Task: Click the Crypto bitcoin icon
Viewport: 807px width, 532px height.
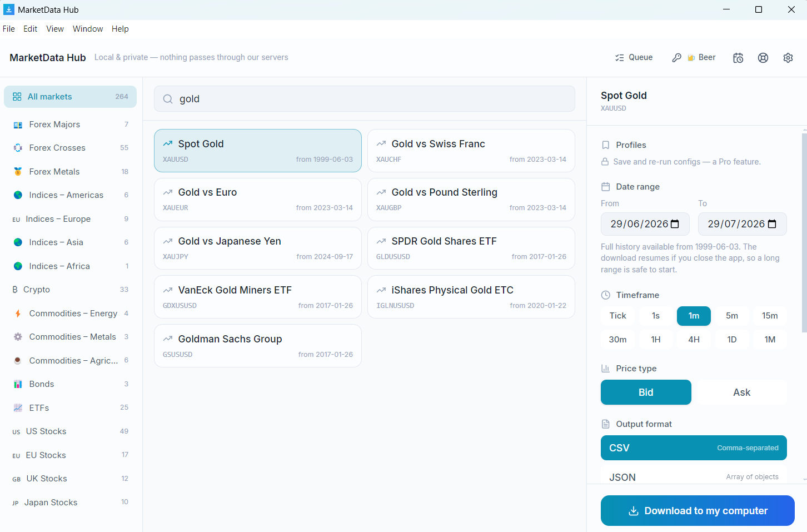Action: (15, 290)
